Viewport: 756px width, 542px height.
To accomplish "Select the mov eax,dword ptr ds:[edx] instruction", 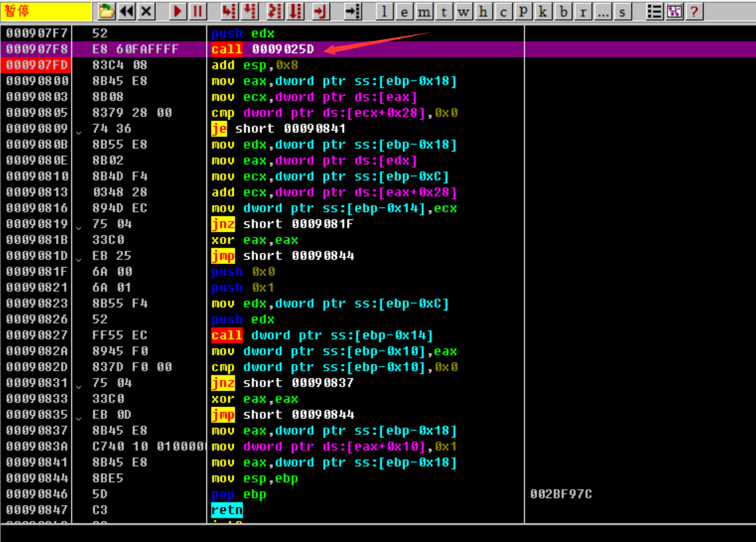I will pos(314,160).
